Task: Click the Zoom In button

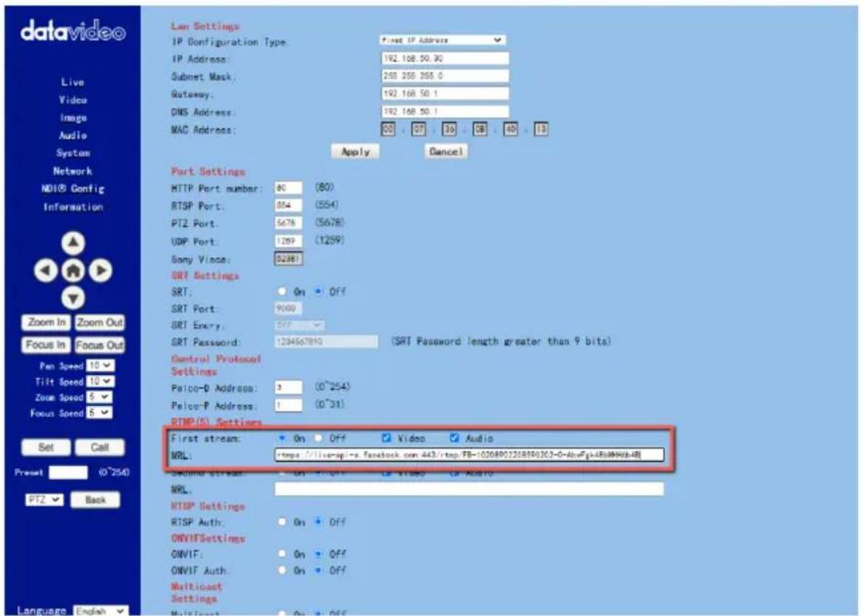Action: [x=46, y=322]
